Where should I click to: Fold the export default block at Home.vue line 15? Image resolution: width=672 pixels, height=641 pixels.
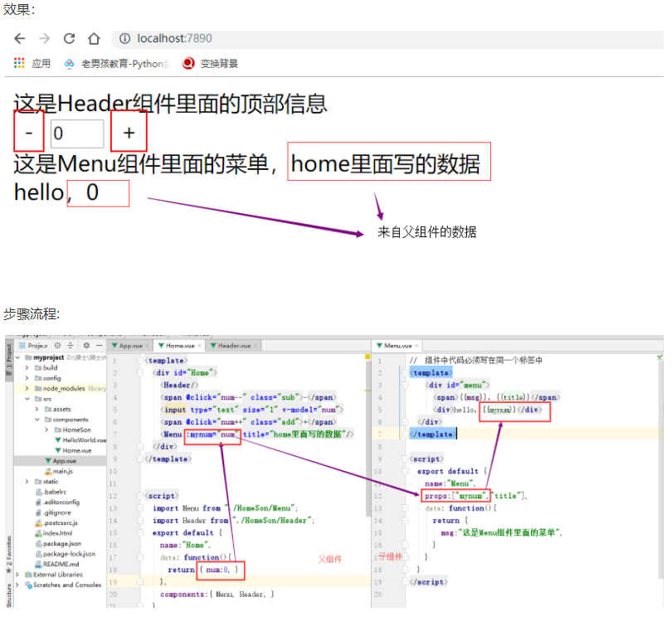(x=140, y=532)
